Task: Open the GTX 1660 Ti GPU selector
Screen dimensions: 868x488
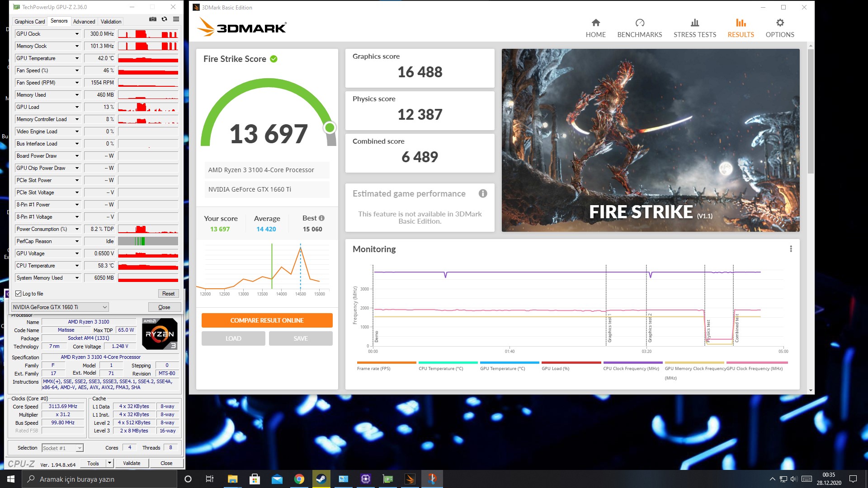Action: point(60,307)
